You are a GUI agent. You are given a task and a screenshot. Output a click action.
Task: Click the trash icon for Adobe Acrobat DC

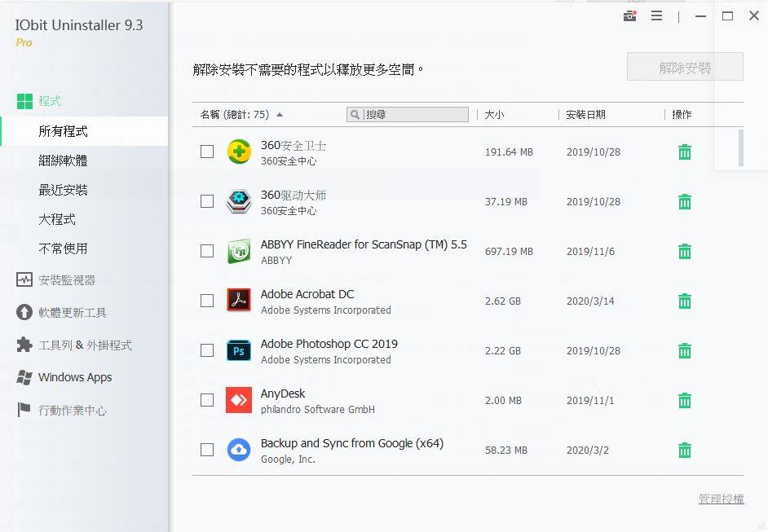(685, 301)
